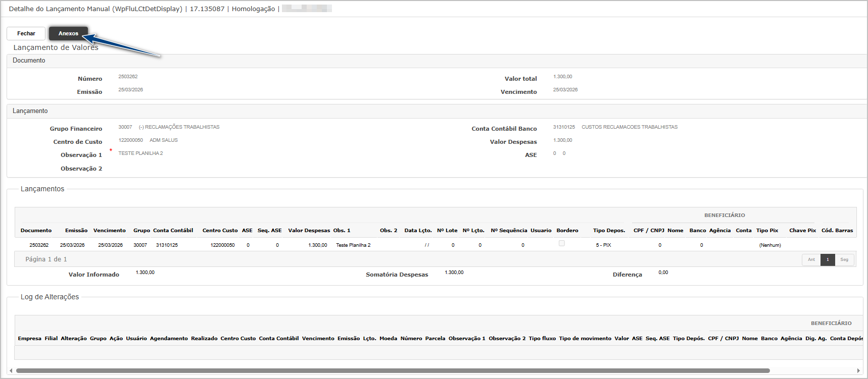Go to next page with Seg
This screenshot has height=379, width=868.
[x=844, y=259]
